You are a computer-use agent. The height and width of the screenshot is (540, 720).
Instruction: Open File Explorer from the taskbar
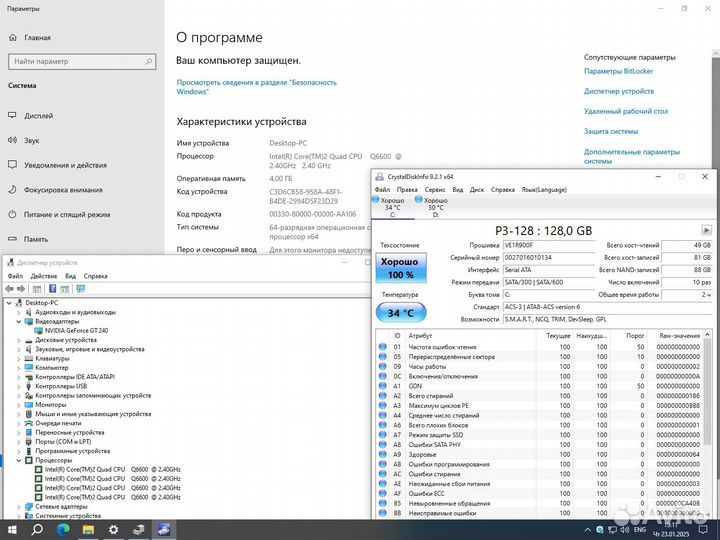pyautogui.click(x=88, y=529)
